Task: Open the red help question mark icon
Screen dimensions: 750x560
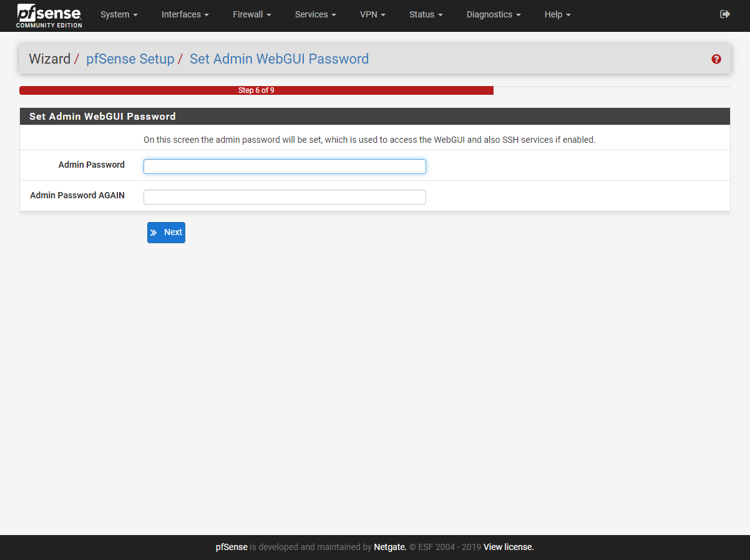Action: [716, 59]
